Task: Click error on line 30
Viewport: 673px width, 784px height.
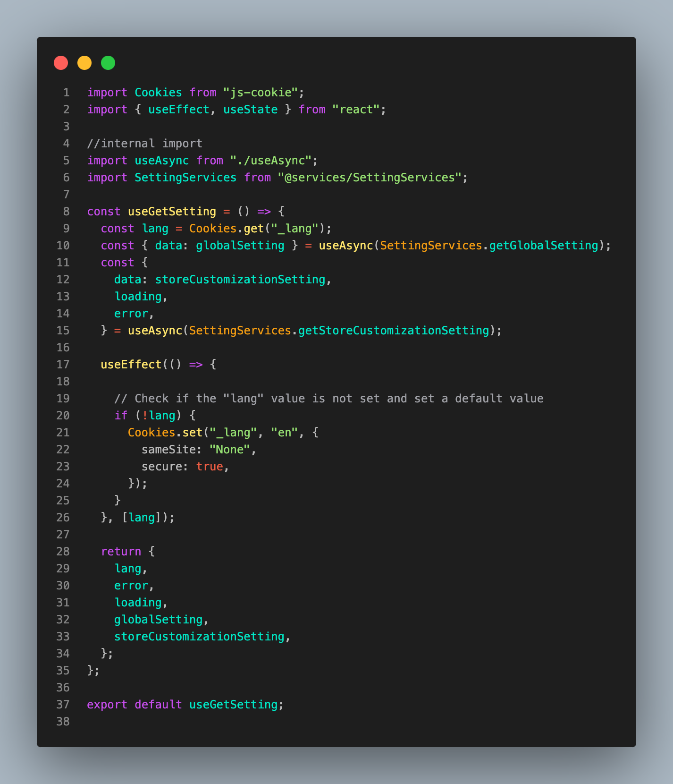Action: point(131,586)
